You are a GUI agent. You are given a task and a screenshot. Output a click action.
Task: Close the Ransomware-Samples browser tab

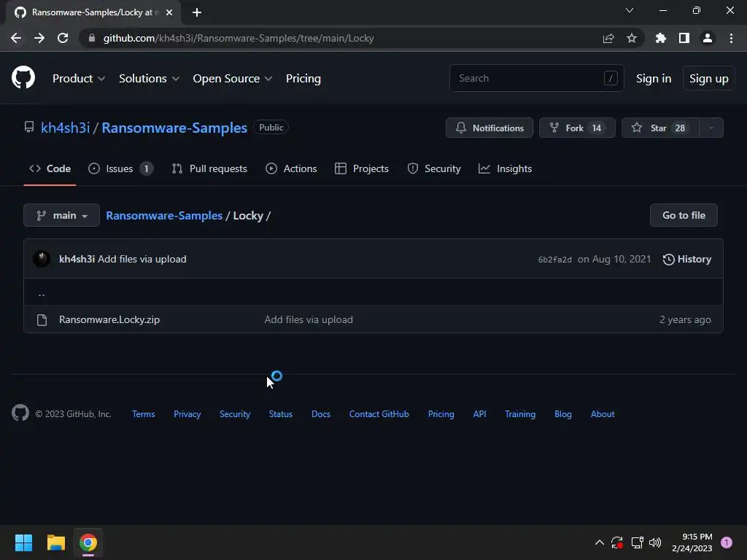[169, 12]
